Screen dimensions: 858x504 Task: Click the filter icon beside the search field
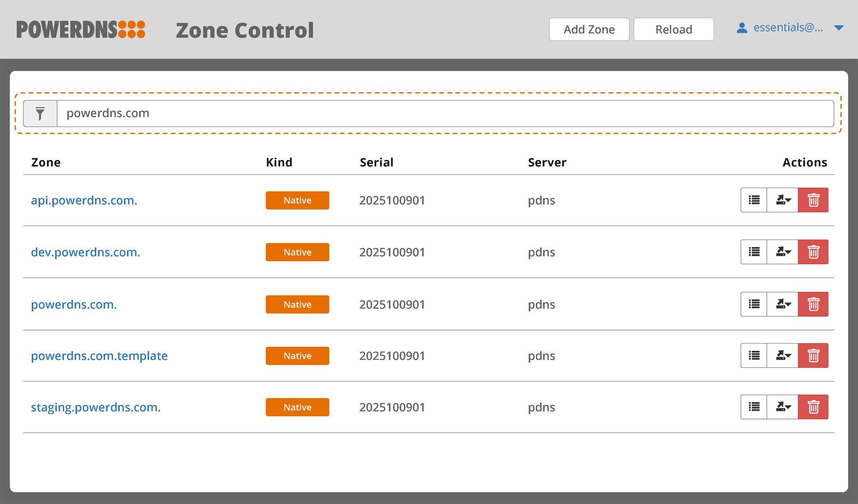point(40,113)
